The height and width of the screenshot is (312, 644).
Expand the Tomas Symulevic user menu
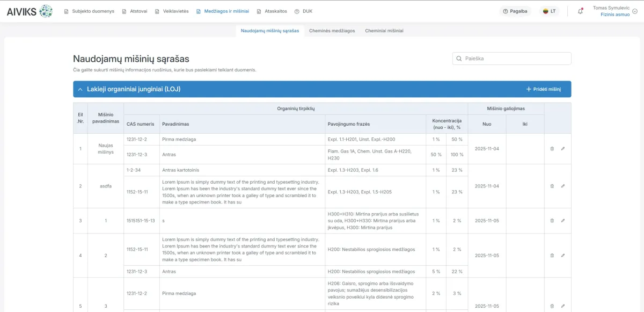pos(635,11)
